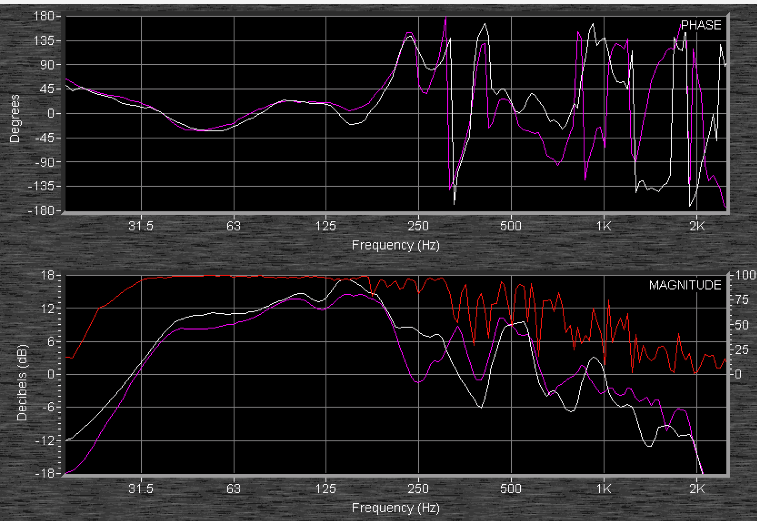Click the 25 tick on right coherence axis
Image resolution: width=757 pixels, height=521 pixels.
point(742,349)
